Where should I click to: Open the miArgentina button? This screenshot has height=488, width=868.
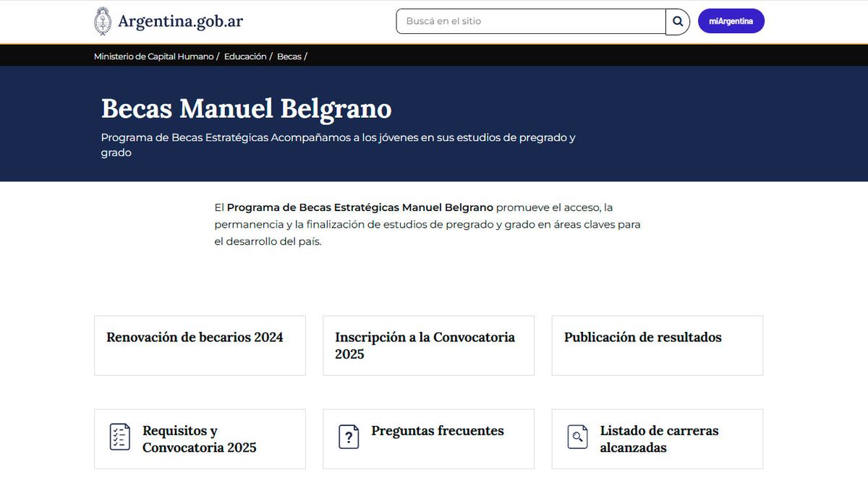pos(731,22)
